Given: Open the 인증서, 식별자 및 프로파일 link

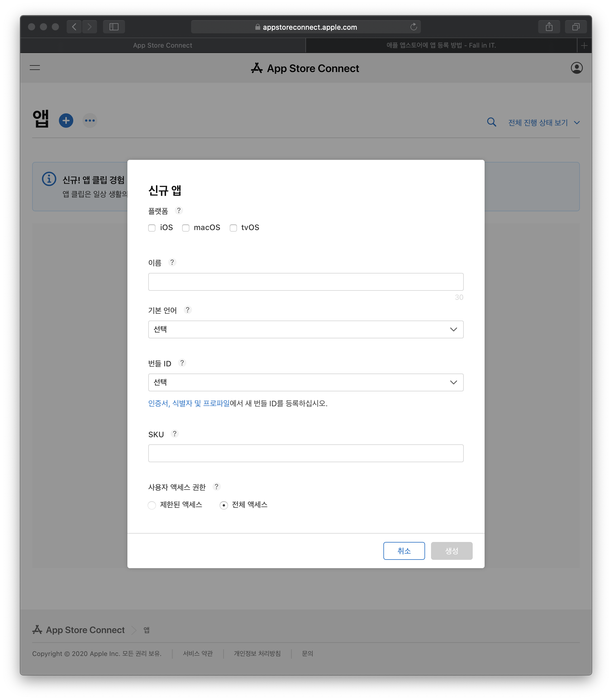Looking at the screenshot, I should coord(189,403).
